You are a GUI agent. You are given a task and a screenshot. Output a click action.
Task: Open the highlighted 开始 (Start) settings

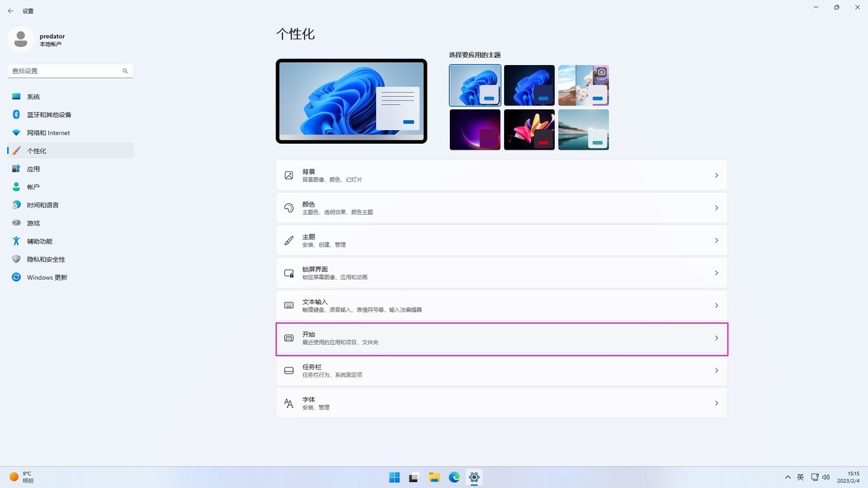tap(501, 338)
